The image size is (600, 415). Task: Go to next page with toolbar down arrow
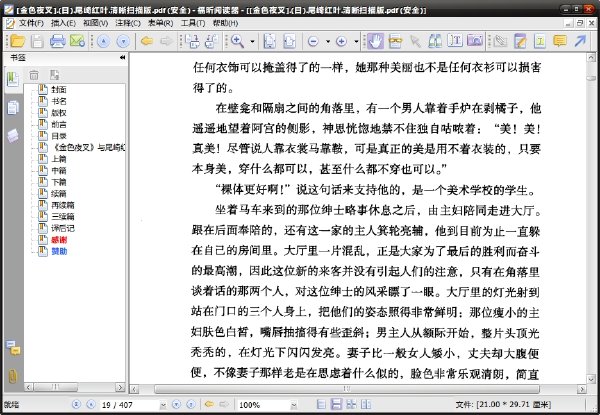tap(123, 41)
